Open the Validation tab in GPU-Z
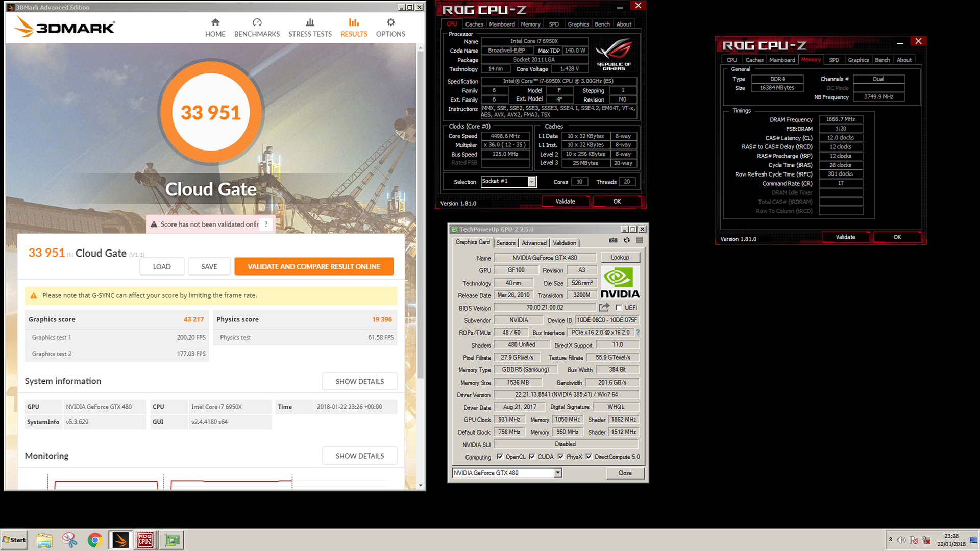This screenshot has width=980, height=551. point(565,243)
